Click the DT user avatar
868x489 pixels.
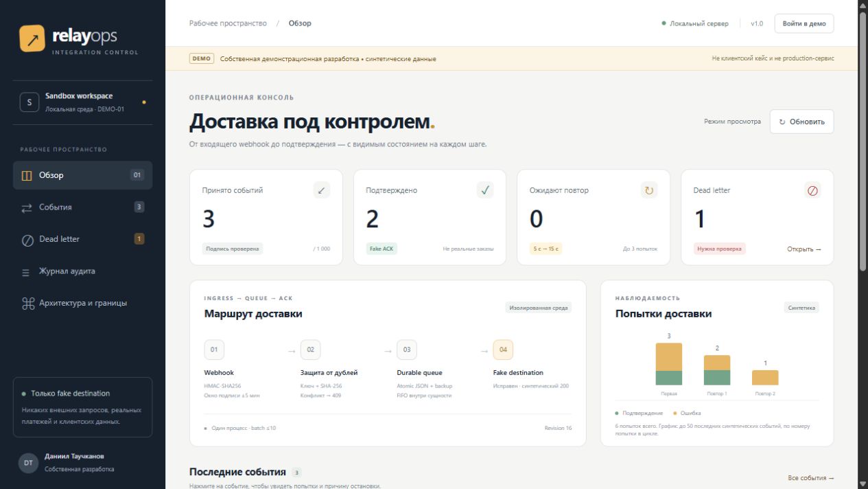[28, 463]
